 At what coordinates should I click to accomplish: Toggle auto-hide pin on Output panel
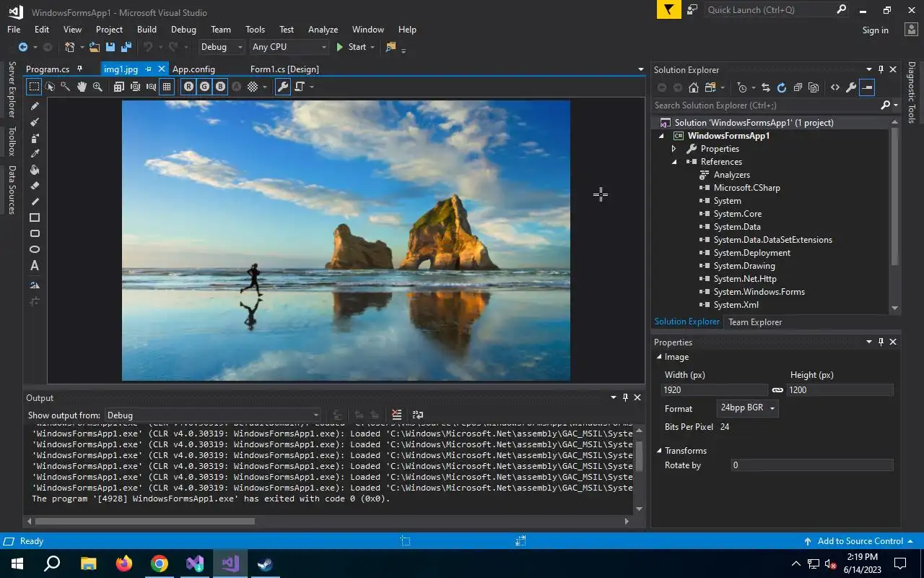pos(625,397)
